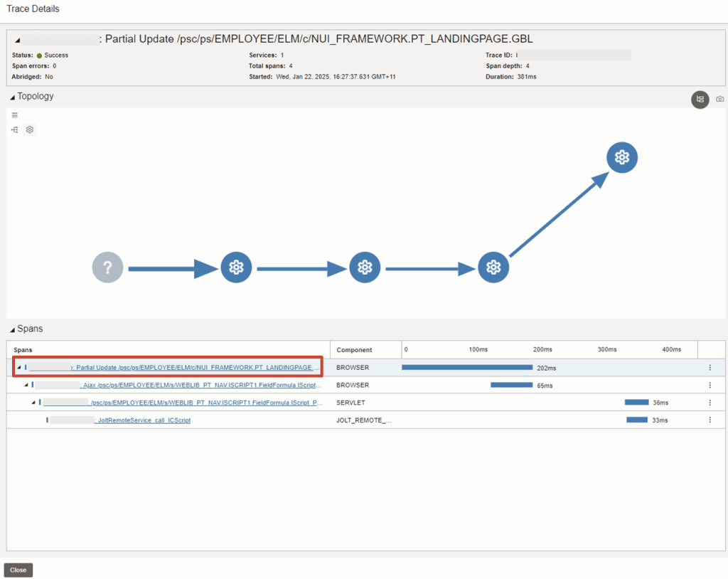Image resolution: width=728 pixels, height=579 pixels.
Task: Collapse the trace title header triangle
Action: (18, 41)
